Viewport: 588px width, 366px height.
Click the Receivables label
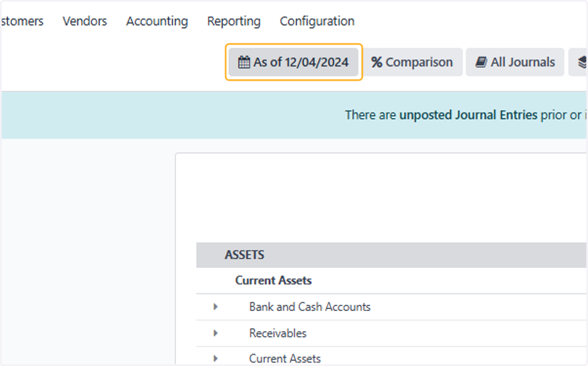pyautogui.click(x=278, y=333)
